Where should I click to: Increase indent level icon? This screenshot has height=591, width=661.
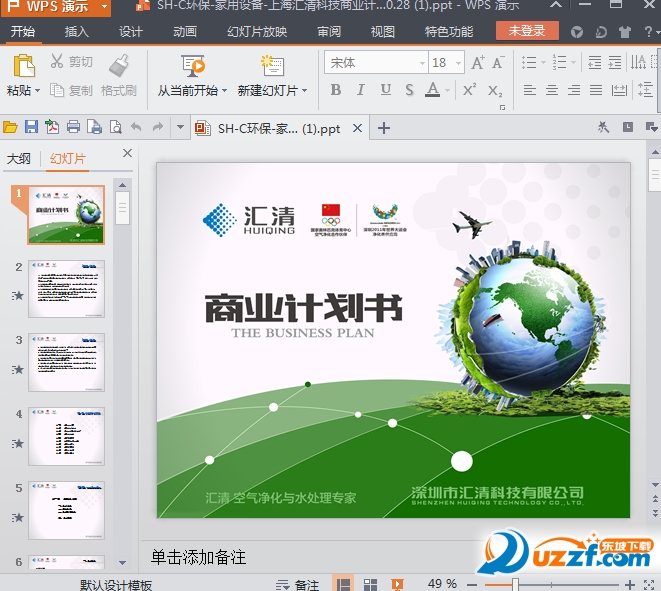(x=615, y=62)
